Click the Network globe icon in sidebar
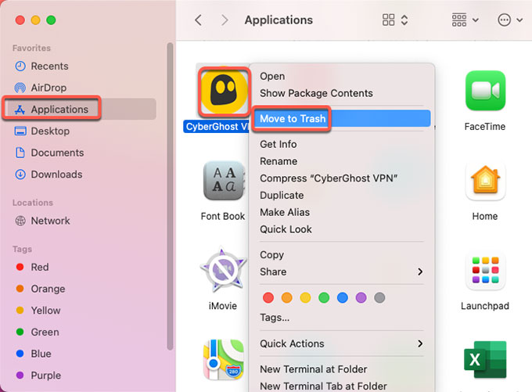Viewport: 532px width, 392px height. pyautogui.click(x=20, y=221)
